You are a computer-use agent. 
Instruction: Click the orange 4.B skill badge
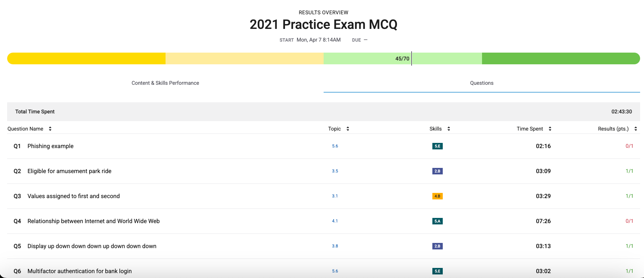pyautogui.click(x=438, y=196)
